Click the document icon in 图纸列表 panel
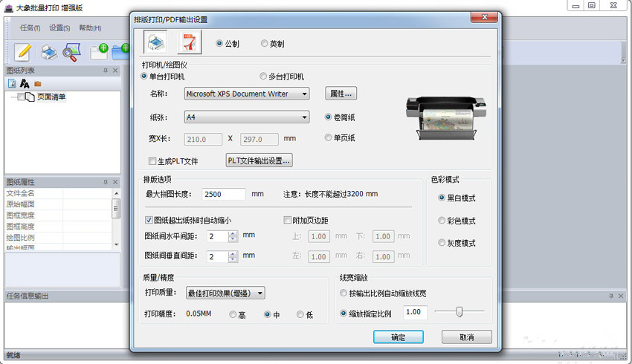 click(x=12, y=83)
